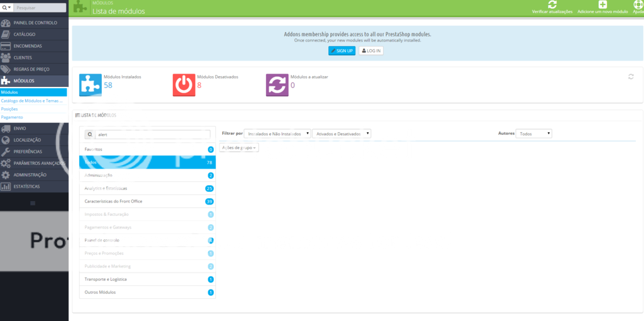Screen dimensions: 644x321
Task: Click the SIGN UP button
Action: coord(341,50)
